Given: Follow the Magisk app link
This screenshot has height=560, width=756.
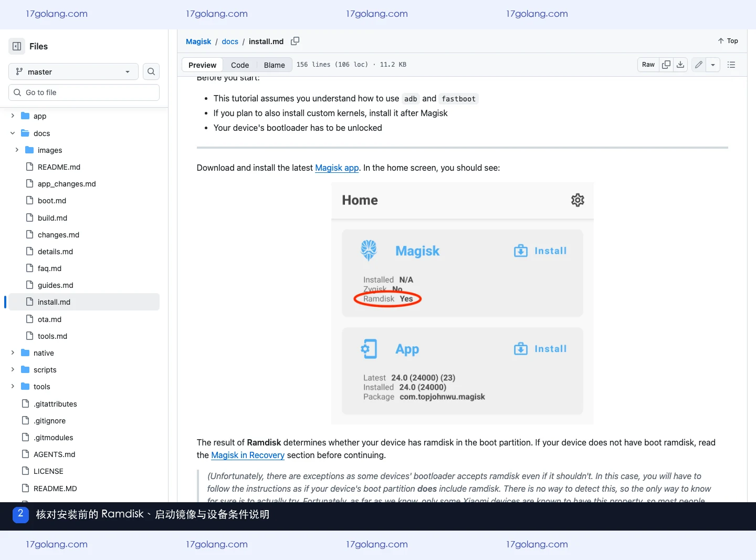Looking at the screenshot, I should coord(337,168).
